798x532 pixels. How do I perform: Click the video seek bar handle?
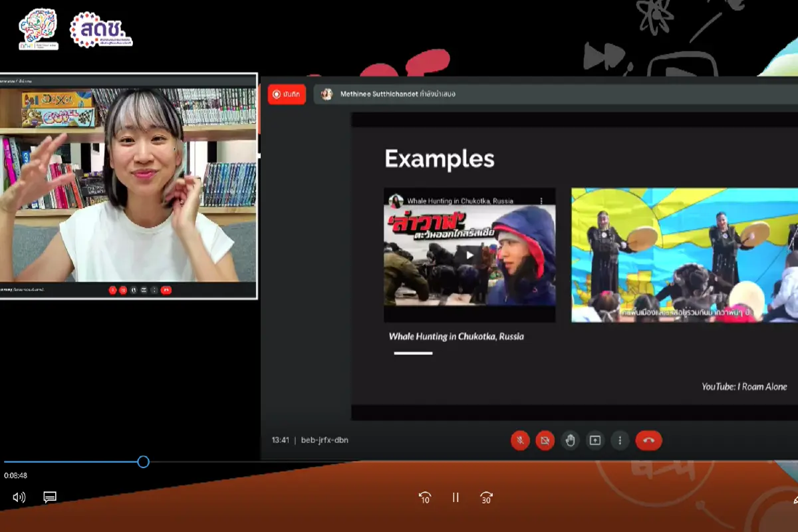[x=143, y=462]
